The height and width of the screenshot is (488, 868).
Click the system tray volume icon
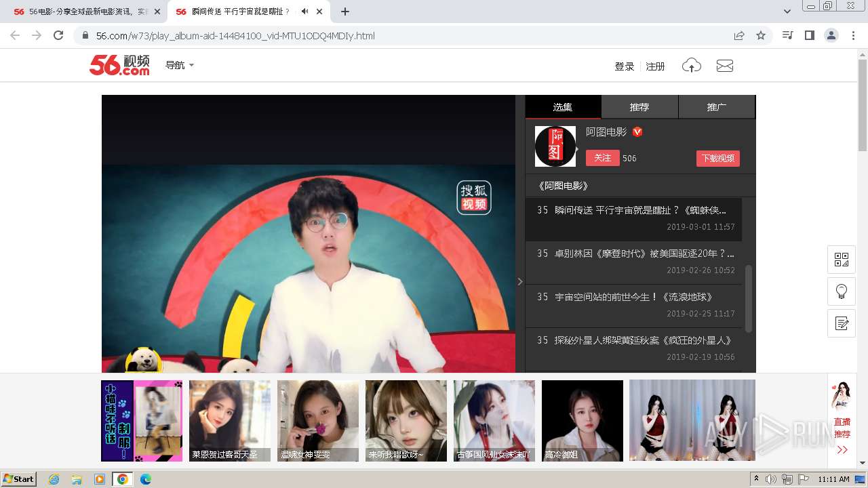coord(771,479)
